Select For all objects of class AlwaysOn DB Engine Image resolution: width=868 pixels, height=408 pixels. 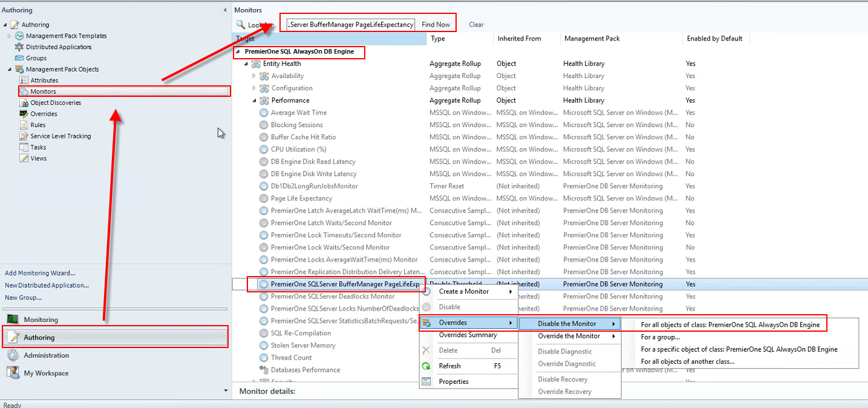(730, 324)
